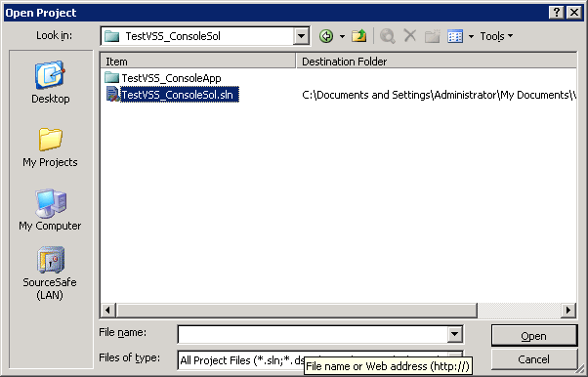Go to Desktop in places bar
This screenshot has height=377, width=588.
point(50,82)
